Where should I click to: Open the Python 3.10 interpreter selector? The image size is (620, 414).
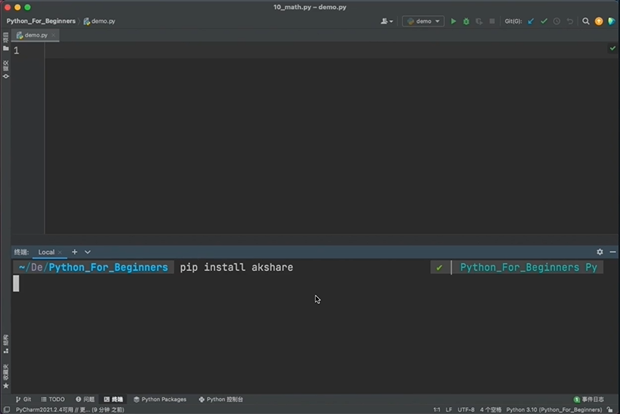[554, 410]
